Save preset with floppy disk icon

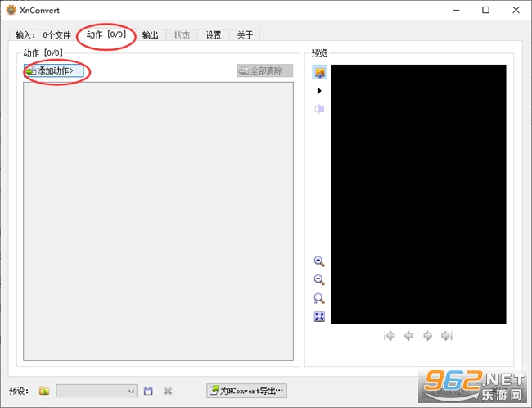coord(148,391)
